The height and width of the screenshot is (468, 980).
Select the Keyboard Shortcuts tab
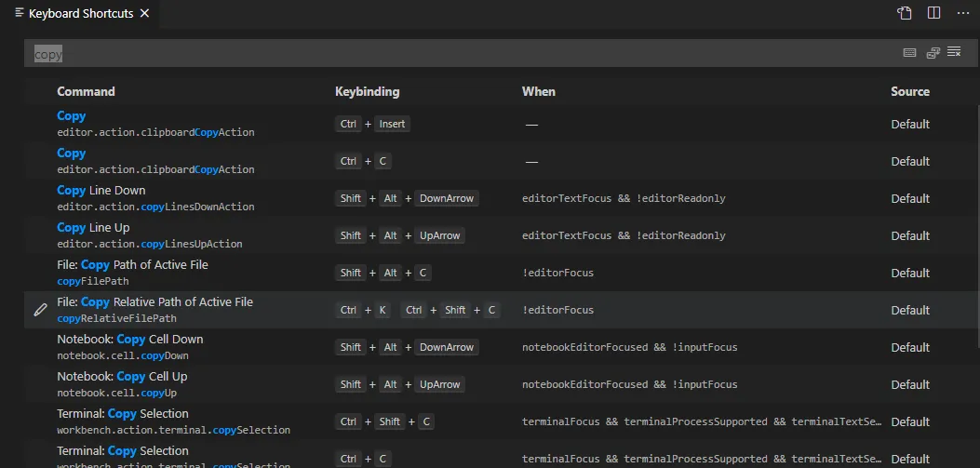pos(81,14)
